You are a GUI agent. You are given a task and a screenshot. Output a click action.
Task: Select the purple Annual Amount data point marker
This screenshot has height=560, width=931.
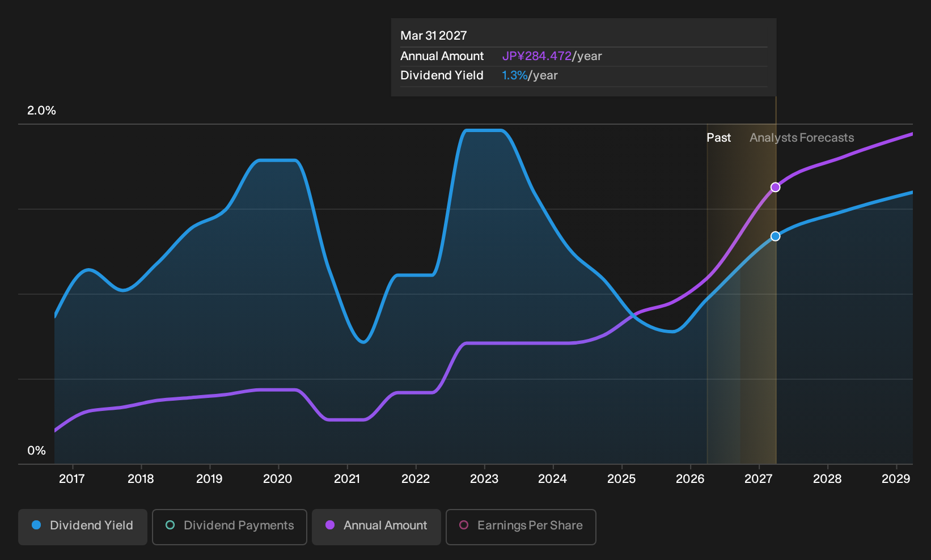pyautogui.click(x=775, y=187)
